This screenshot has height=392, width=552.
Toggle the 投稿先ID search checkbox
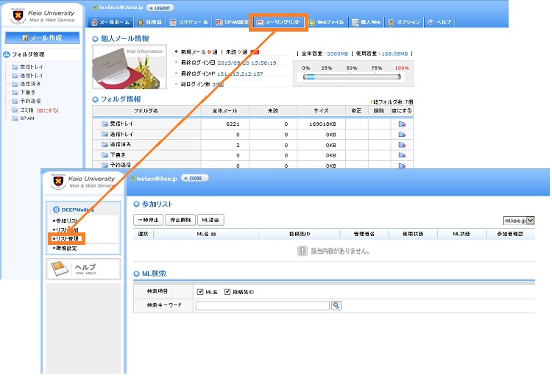coord(227,292)
